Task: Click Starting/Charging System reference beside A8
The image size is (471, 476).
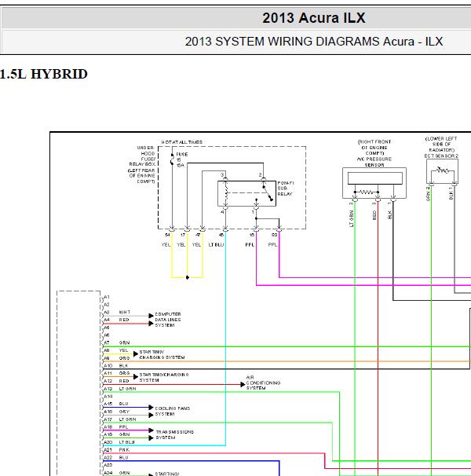Action: click(x=162, y=354)
